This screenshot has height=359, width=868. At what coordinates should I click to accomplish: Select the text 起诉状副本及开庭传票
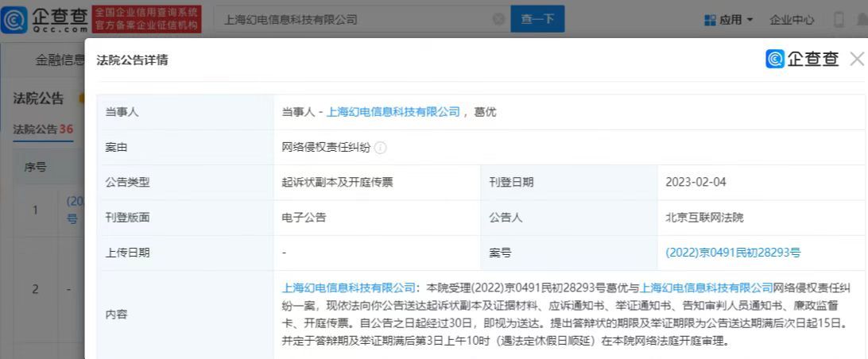338,182
